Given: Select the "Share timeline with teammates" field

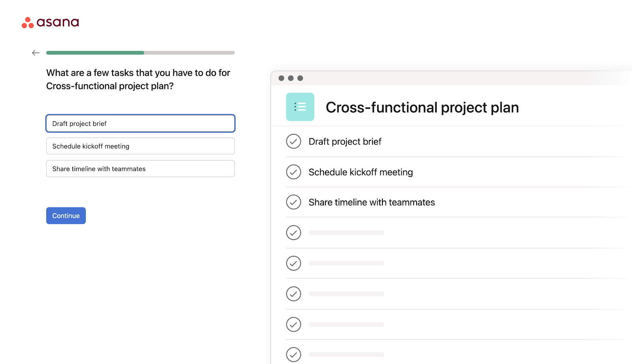Looking at the screenshot, I should click(x=140, y=169).
